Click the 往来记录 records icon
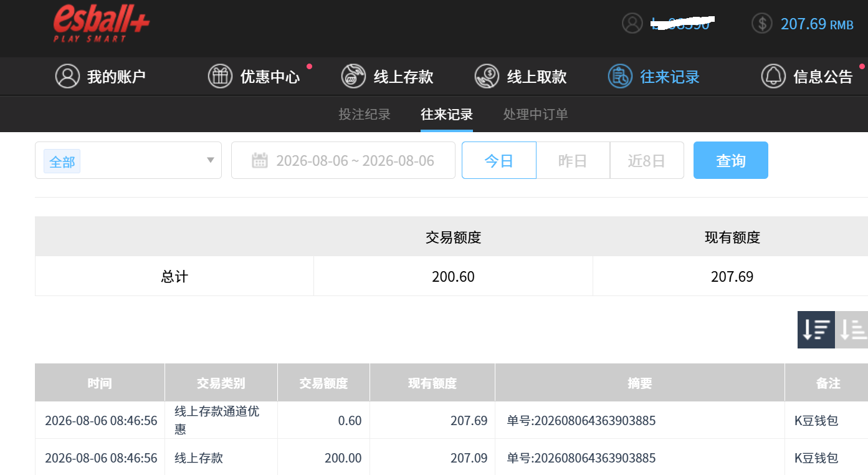 click(620, 76)
